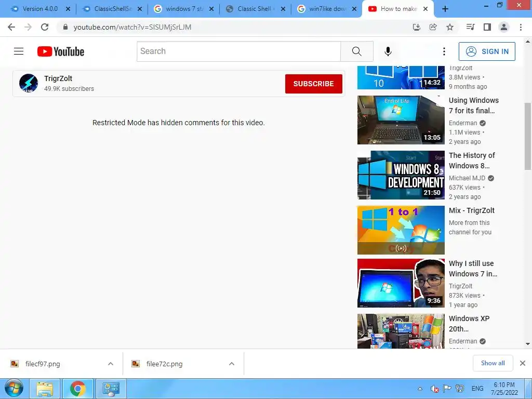The image size is (532, 399).
Task: Open Control Panel taskbar icon
Action: 111,389
